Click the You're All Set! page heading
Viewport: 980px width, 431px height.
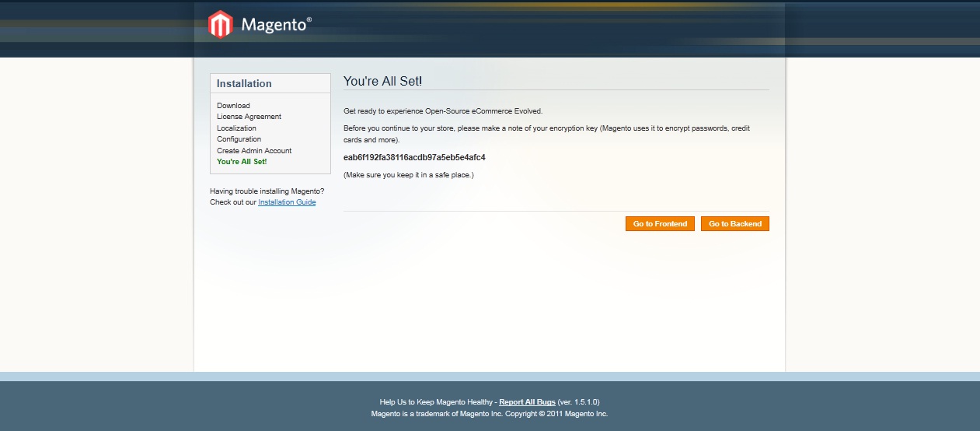(x=382, y=81)
